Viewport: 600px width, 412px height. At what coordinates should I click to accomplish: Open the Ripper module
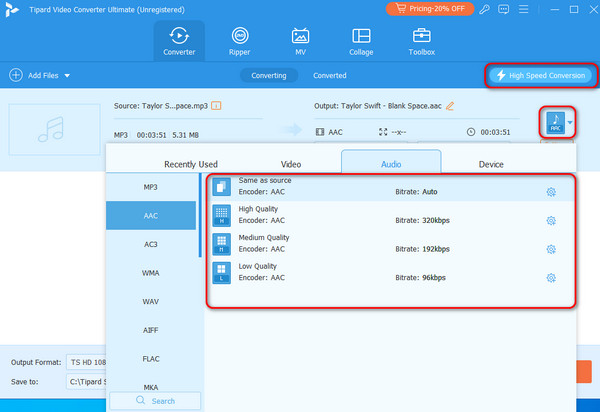(x=240, y=41)
